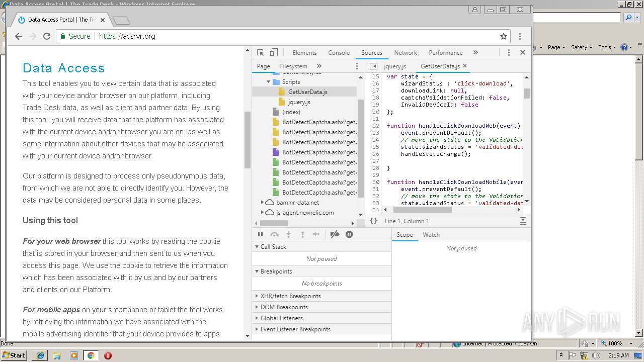644x362 pixels.
Task: Show more navigator tabs chevron
Action: click(319, 66)
